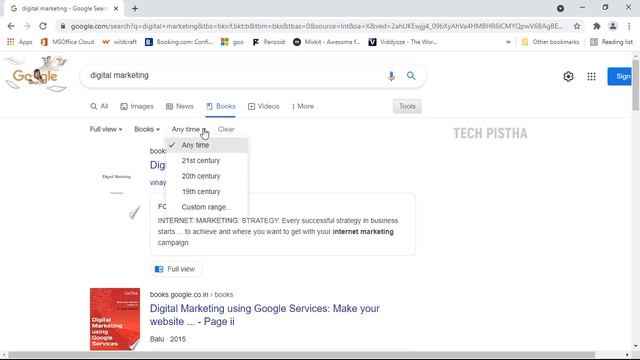Click the media control circle icon in title bar
This screenshot has width=640, height=360.
tap(560, 8)
